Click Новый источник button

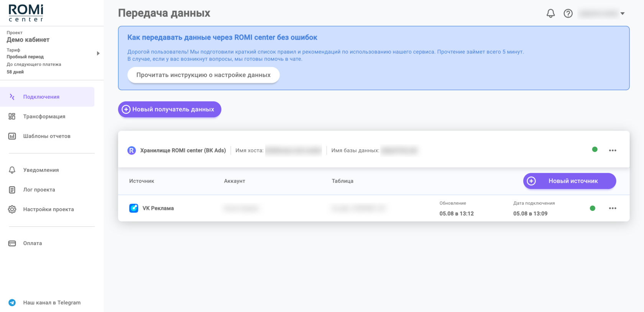[570, 181]
